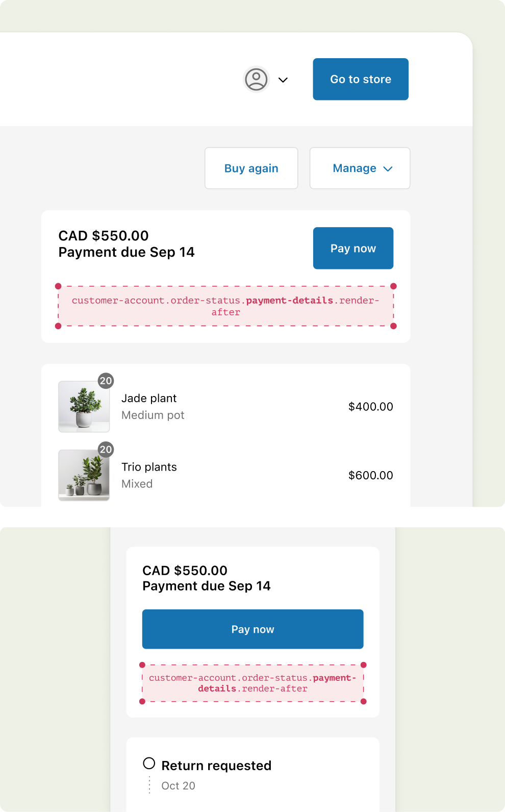Expand the account menu chevron beside the avatar
This screenshot has height=812, width=505.
[x=284, y=80]
